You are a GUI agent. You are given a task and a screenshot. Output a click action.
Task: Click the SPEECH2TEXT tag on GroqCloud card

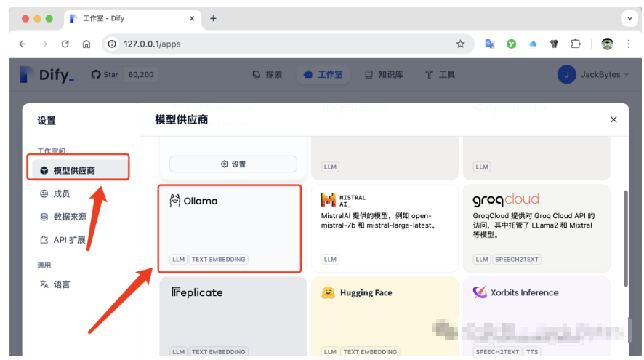pyautogui.click(x=517, y=260)
